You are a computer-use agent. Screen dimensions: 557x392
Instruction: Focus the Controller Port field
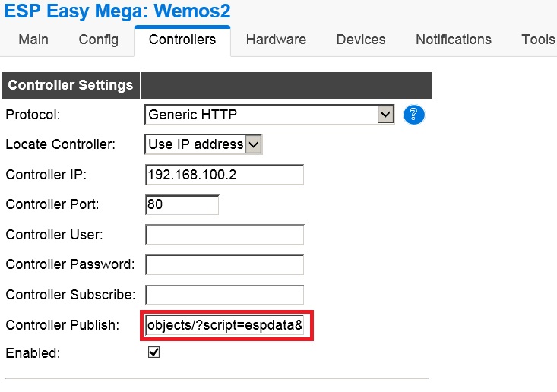tap(182, 204)
